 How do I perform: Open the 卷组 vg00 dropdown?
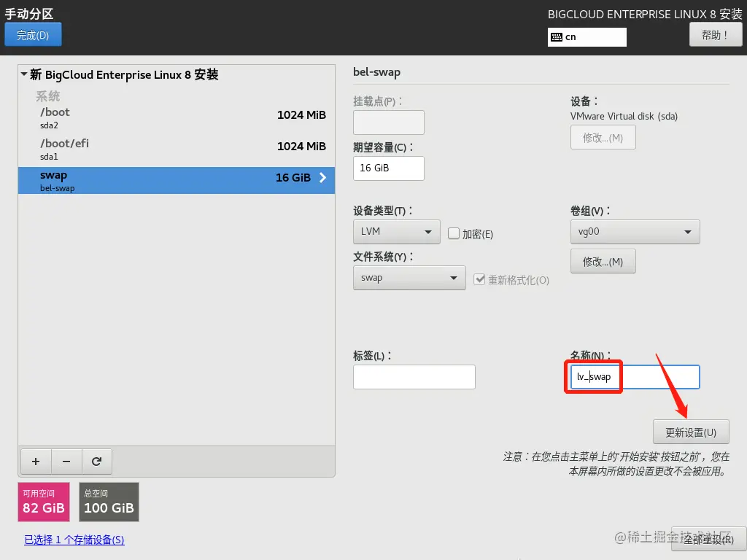click(635, 232)
